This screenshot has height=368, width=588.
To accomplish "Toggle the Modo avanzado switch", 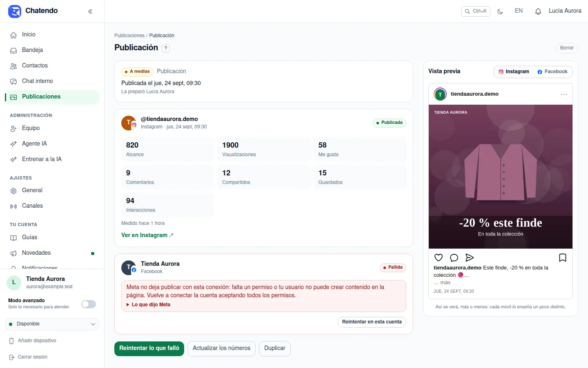I will pyautogui.click(x=89, y=304).
